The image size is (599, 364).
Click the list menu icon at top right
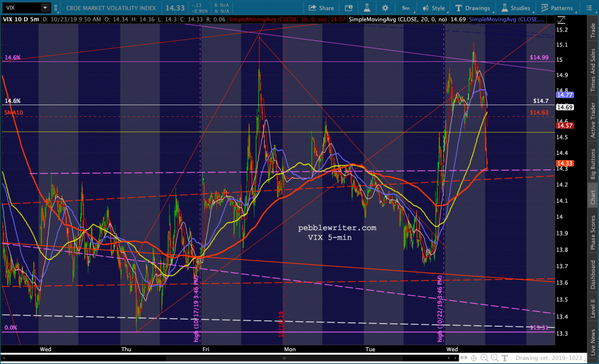pos(588,8)
